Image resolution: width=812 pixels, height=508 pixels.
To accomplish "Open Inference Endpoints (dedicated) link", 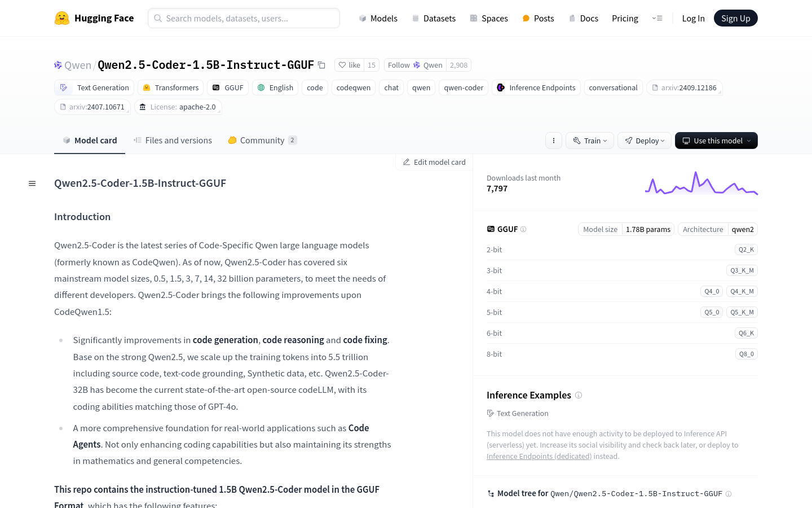I will (x=539, y=456).
